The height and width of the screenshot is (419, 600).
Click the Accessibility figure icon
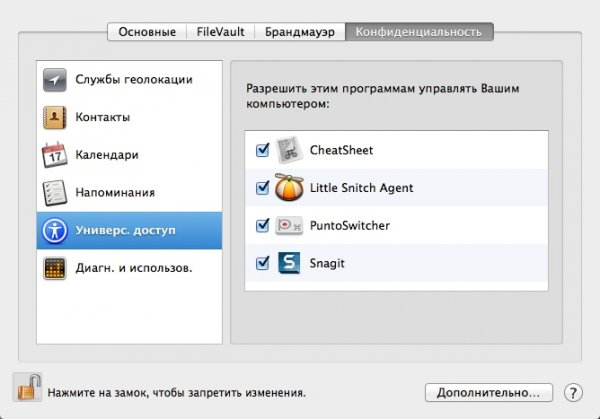coord(54,230)
